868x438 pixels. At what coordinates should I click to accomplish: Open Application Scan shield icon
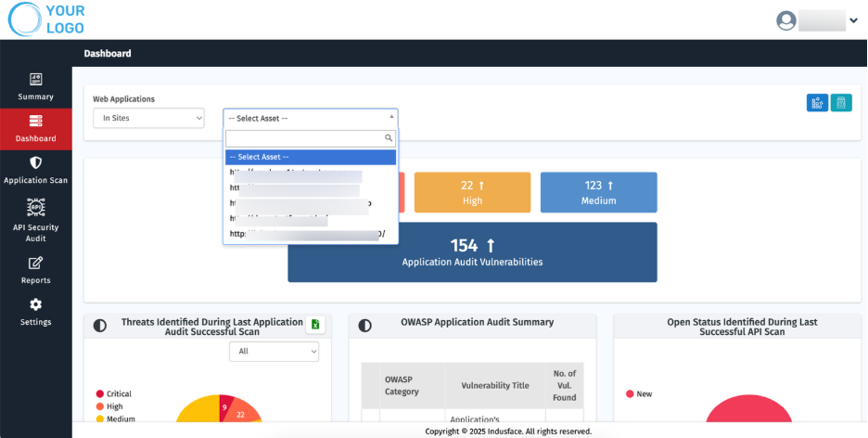tap(35, 162)
